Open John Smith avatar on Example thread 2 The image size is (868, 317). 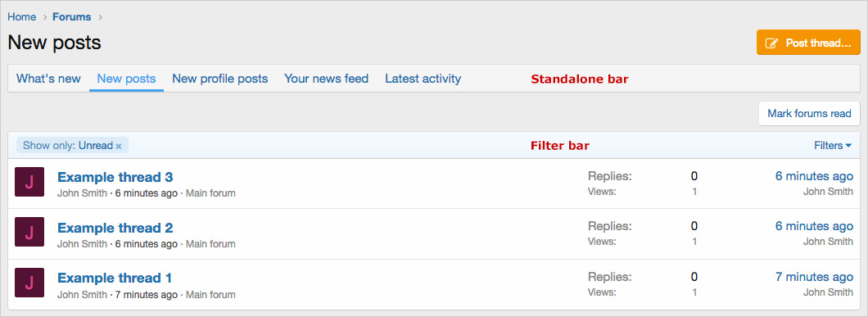pos(29,232)
